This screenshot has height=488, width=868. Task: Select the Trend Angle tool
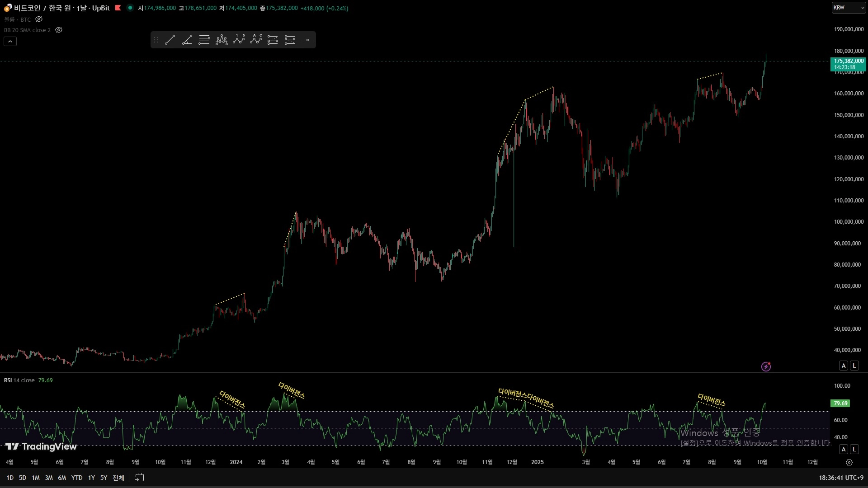click(x=187, y=40)
